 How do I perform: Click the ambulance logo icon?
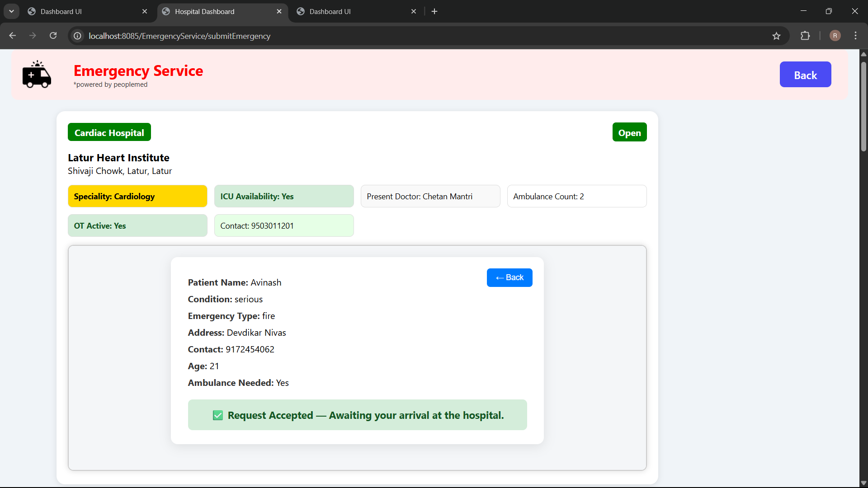pyautogui.click(x=37, y=75)
